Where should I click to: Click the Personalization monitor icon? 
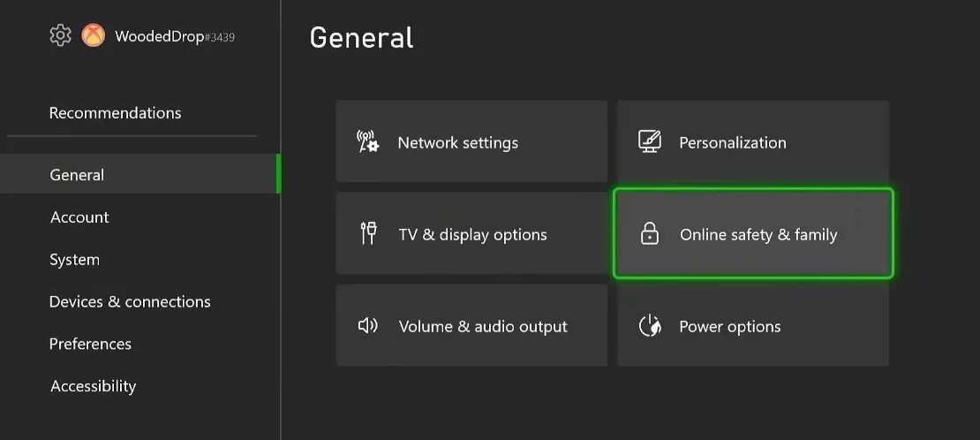[x=650, y=142]
